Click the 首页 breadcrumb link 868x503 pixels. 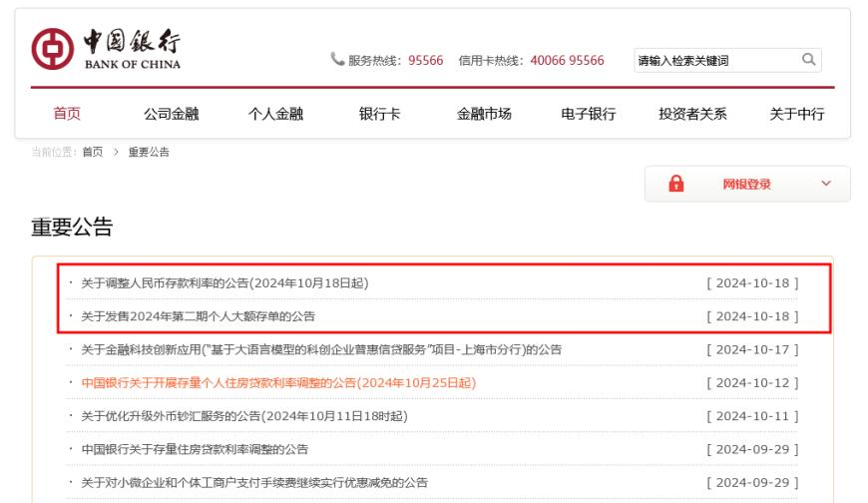93,152
